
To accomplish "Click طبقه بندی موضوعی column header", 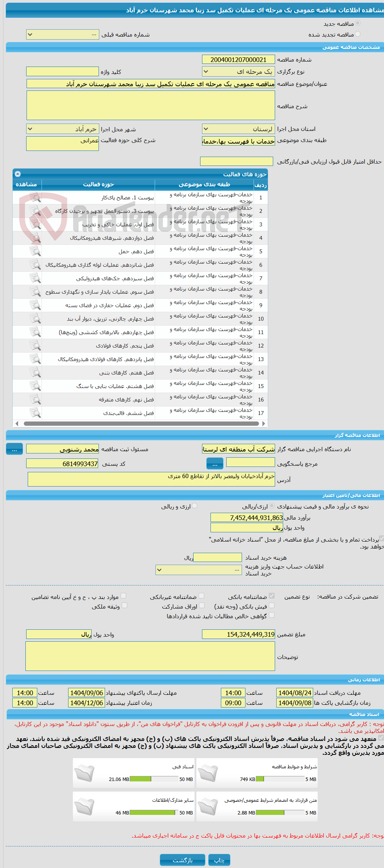I will click(204, 184).
